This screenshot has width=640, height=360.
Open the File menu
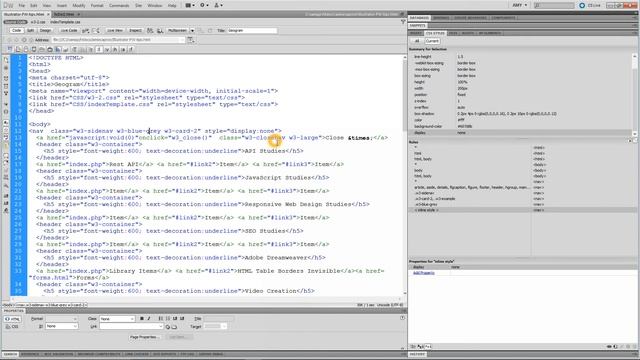(22, 6)
